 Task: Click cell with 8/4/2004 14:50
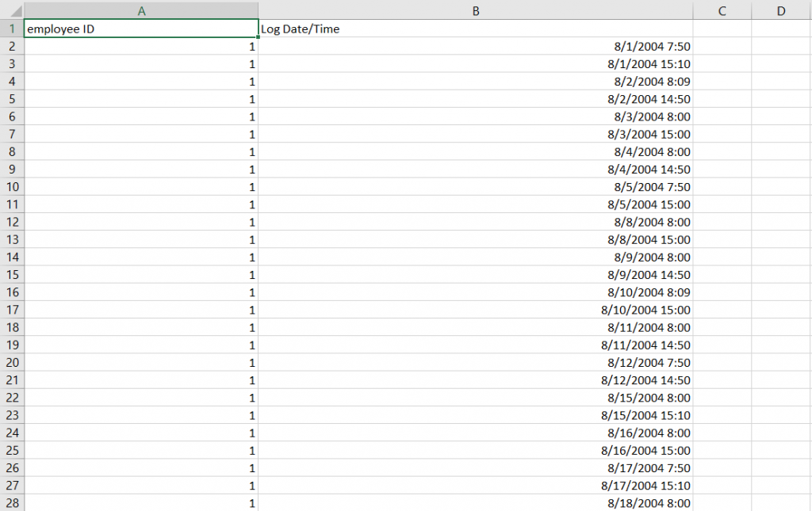point(476,169)
